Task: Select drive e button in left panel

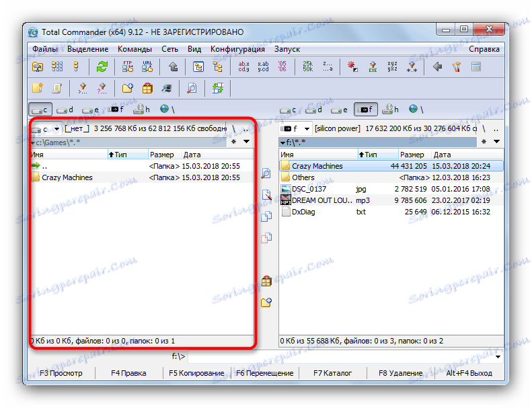Action: [x=90, y=110]
